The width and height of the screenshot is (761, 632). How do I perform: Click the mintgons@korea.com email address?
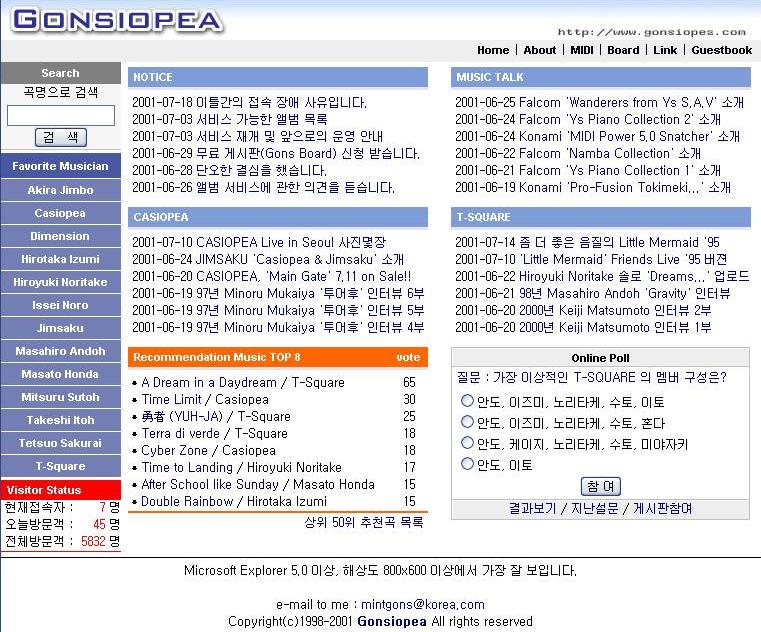[423, 605]
